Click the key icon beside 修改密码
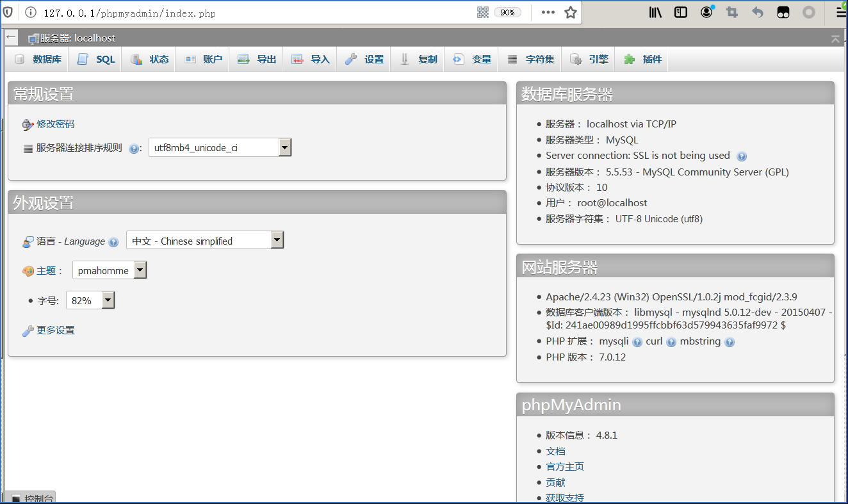 [x=28, y=124]
